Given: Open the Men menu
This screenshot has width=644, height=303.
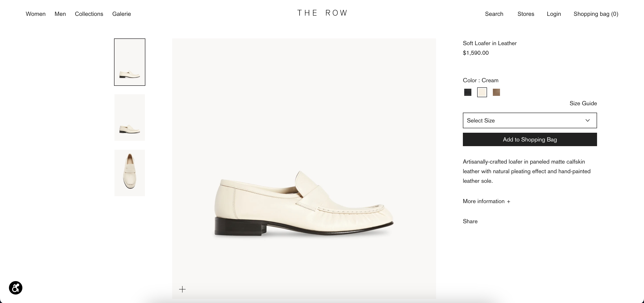Looking at the screenshot, I should [60, 14].
